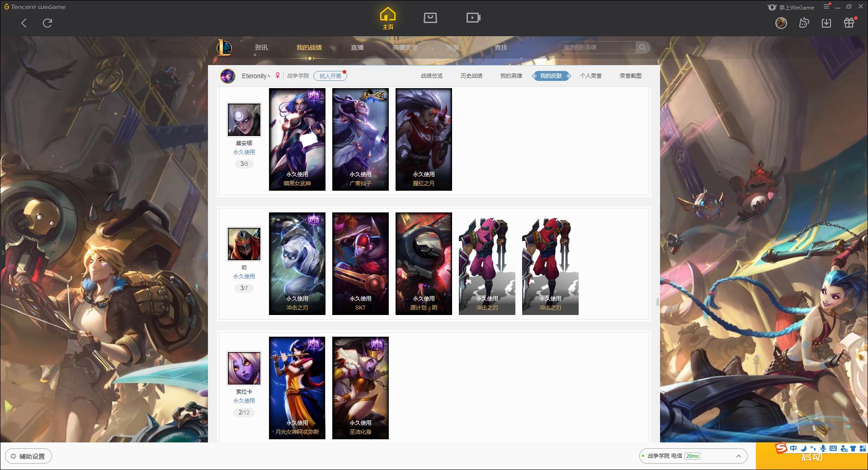Go back with the left arrow icon
Screen dimensions: 868x470
click(x=24, y=23)
